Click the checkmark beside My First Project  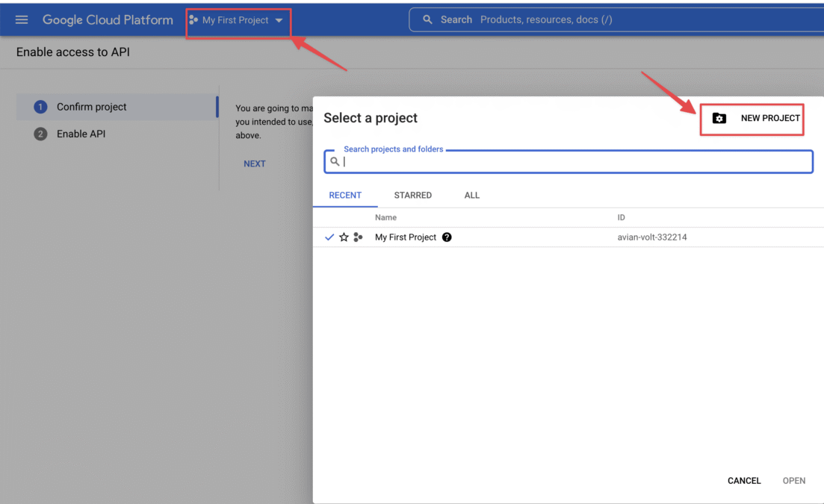pyautogui.click(x=329, y=237)
